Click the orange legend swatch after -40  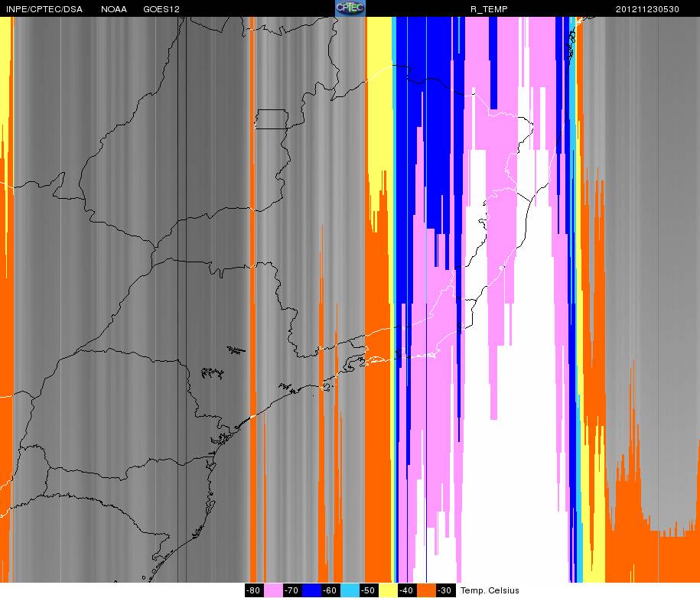426,590
